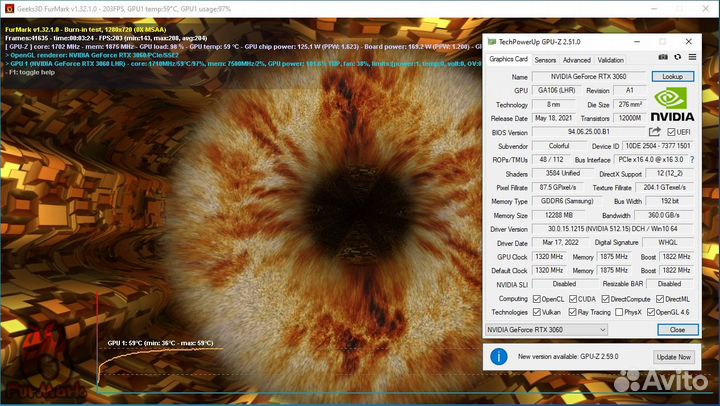Viewport: 720px width, 406px height.
Task: Click the Pixel Fillrate value 87.5 GPixel/s
Action: click(x=558, y=187)
